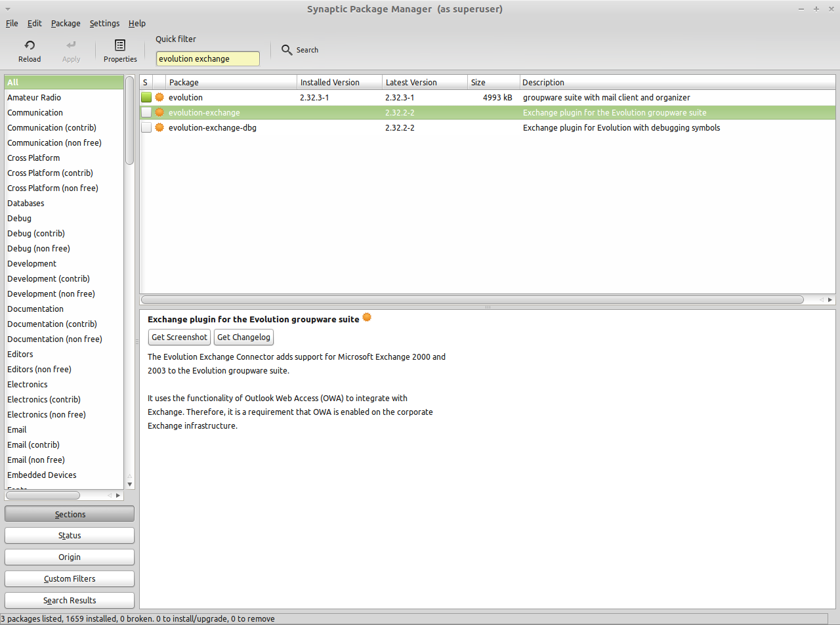The height and width of the screenshot is (625, 840).
Task: Click the Apply toolbar icon
Action: pyautogui.click(x=71, y=45)
